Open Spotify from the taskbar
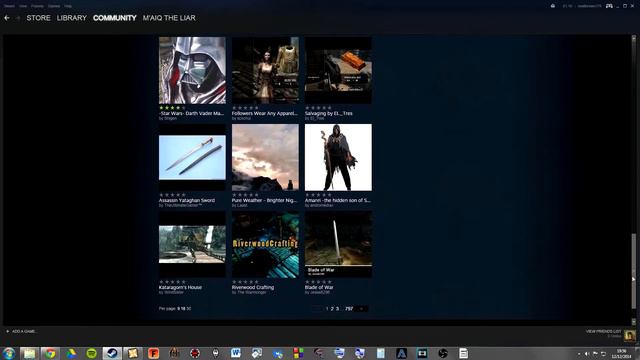Image resolution: width=640 pixels, height=360 pixels. click(x=91, y=353)
